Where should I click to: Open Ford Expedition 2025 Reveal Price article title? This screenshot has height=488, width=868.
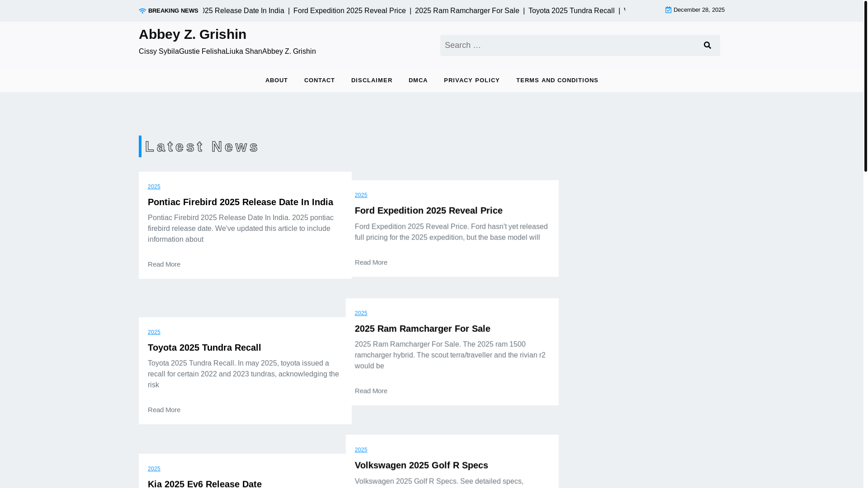point(429,211)
